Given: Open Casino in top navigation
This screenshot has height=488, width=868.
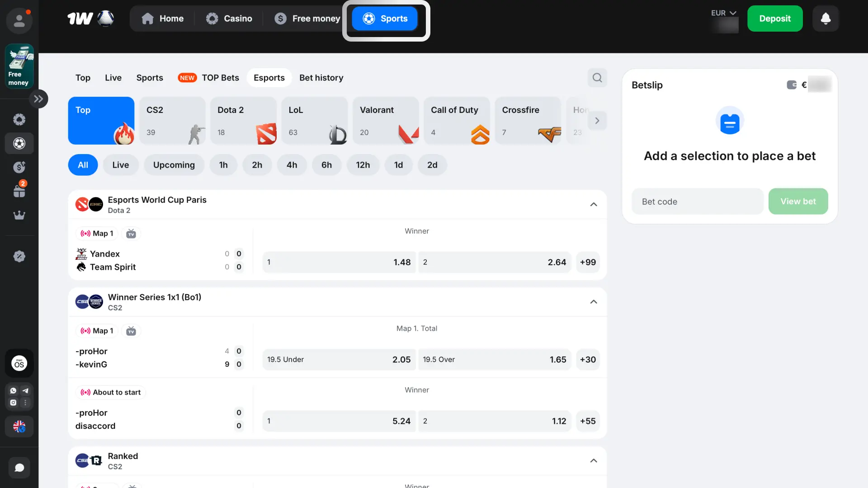Looking at the screenshot, I should point(229,19).
